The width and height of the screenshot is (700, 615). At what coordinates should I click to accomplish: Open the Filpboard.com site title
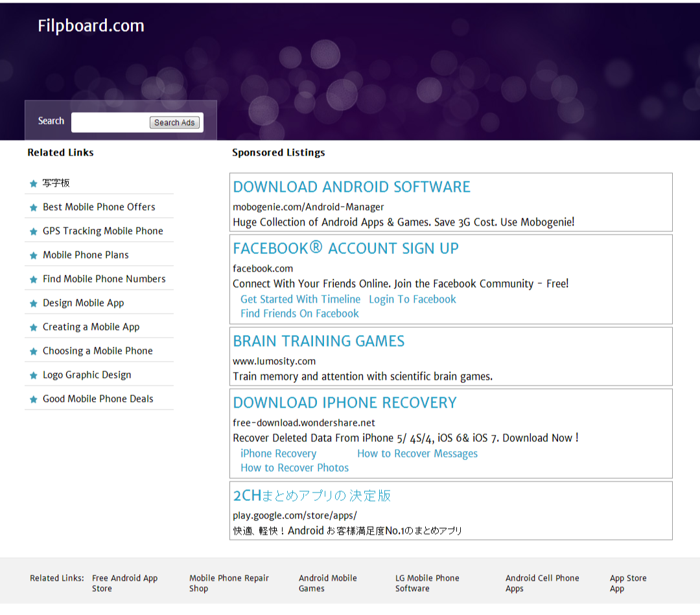tap(91, 25)
